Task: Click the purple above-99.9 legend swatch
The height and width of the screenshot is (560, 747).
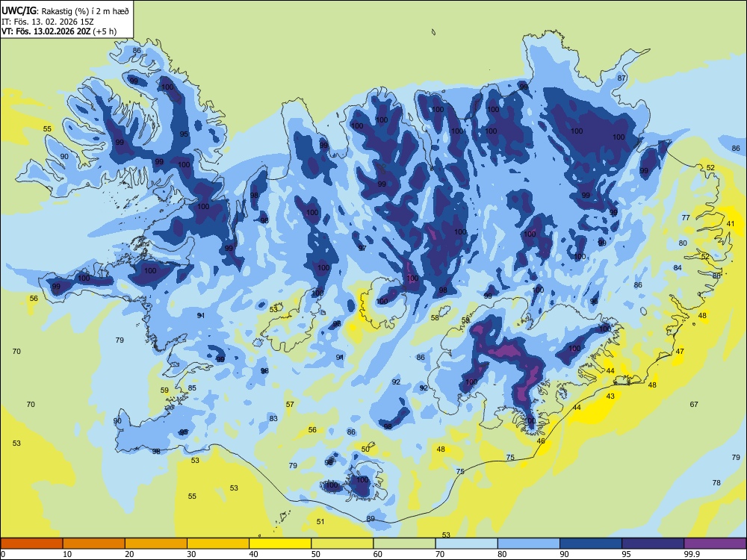Action: click(x=715, y=544)
